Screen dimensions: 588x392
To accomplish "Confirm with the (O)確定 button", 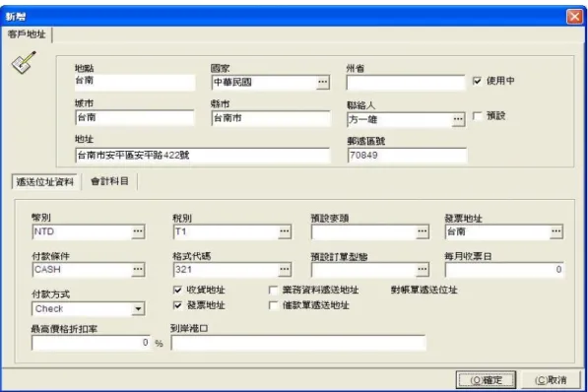I will click(486, 380).
